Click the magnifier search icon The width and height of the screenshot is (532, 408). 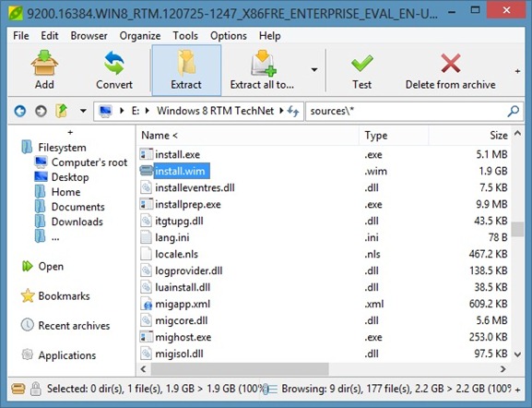coord(513,111)
